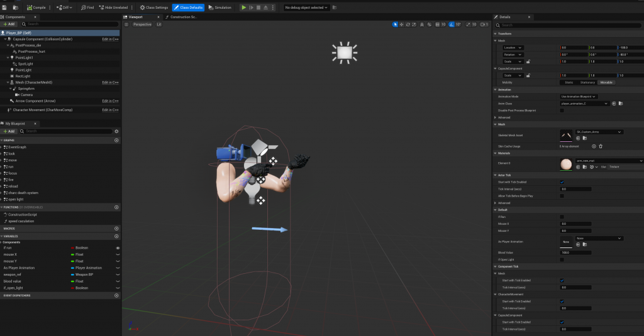Click the Find button in toolbar

87,8
